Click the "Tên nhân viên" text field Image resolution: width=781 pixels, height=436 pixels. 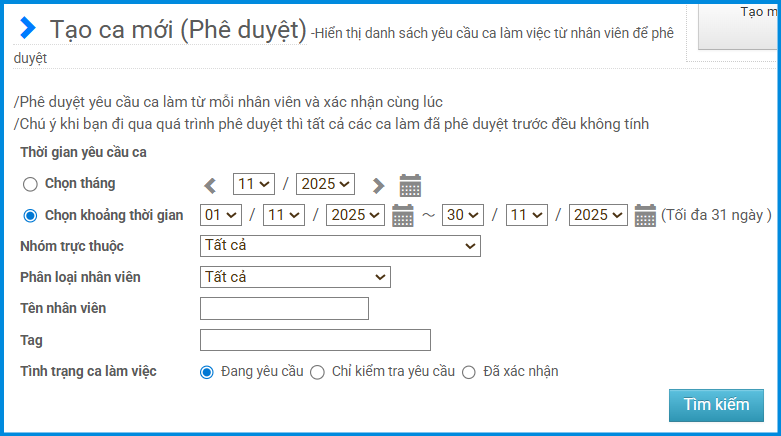tap(284, 308)
